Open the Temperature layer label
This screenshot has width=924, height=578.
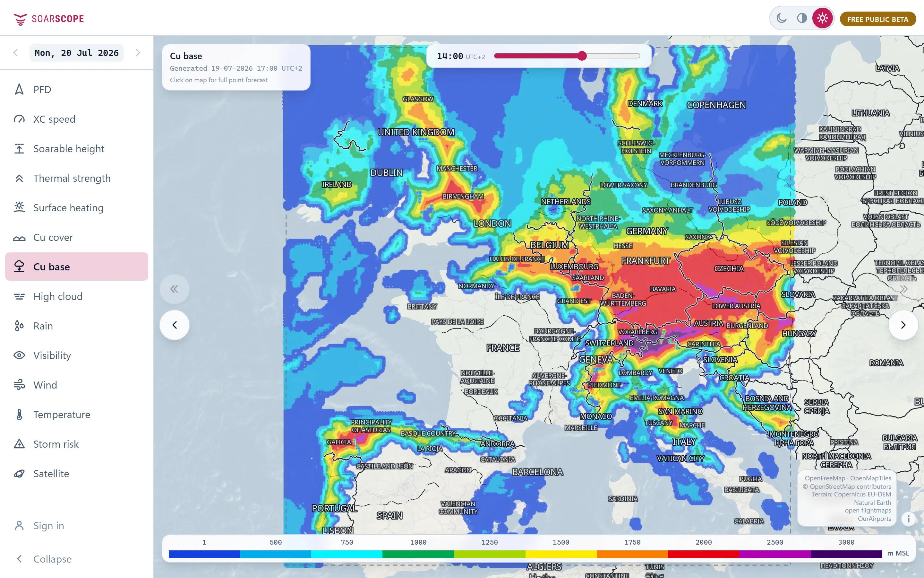[62, 414]
